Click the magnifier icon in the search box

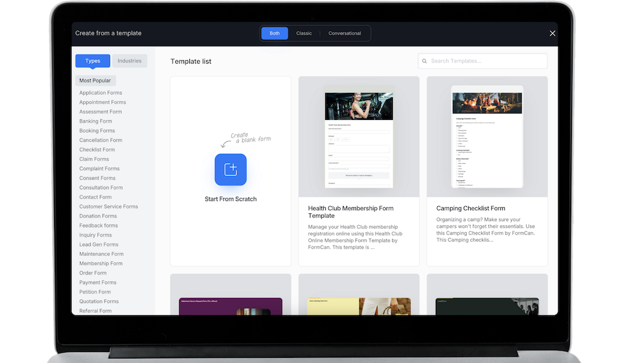point(424,61)
